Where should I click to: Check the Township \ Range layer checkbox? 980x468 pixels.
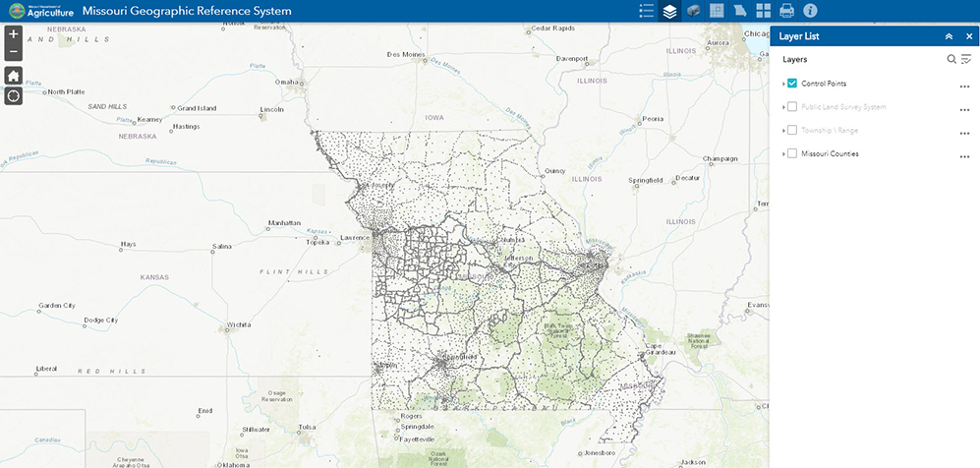792,130
